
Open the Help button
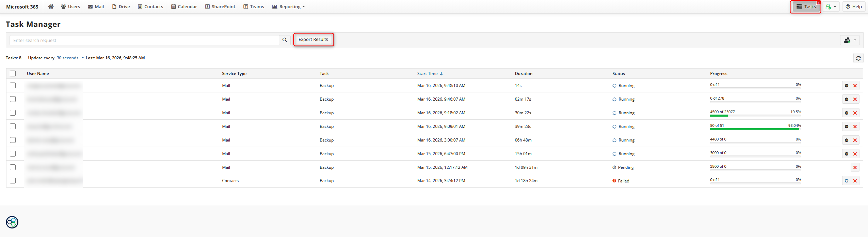pyautogui.click(x=853, y=6)
